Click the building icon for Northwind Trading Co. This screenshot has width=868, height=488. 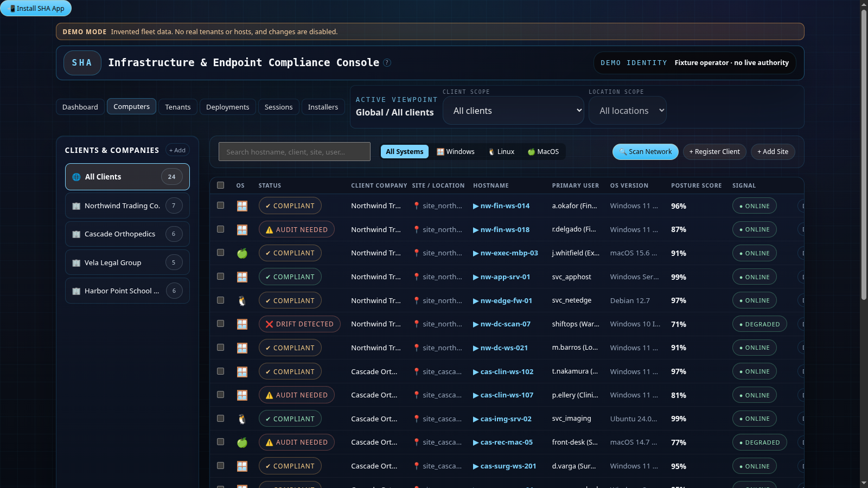76,206
